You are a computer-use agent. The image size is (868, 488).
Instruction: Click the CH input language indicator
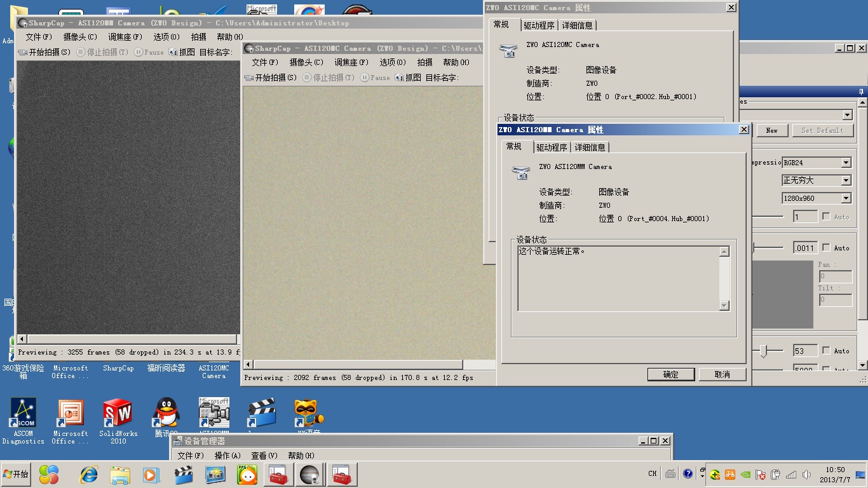click(x=653, y=473)
